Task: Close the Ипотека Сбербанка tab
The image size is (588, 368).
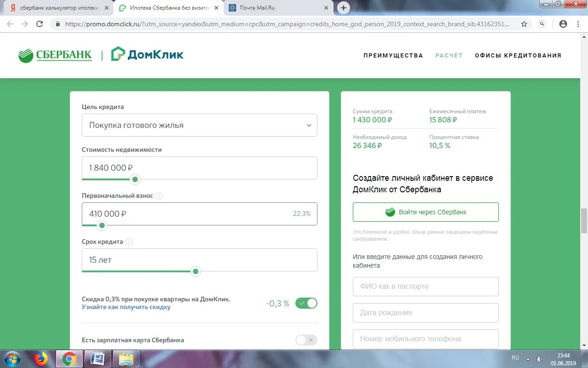Action: [216, 8]
